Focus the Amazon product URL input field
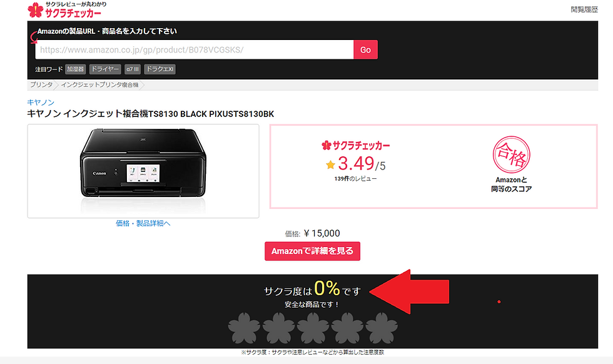 195,49
